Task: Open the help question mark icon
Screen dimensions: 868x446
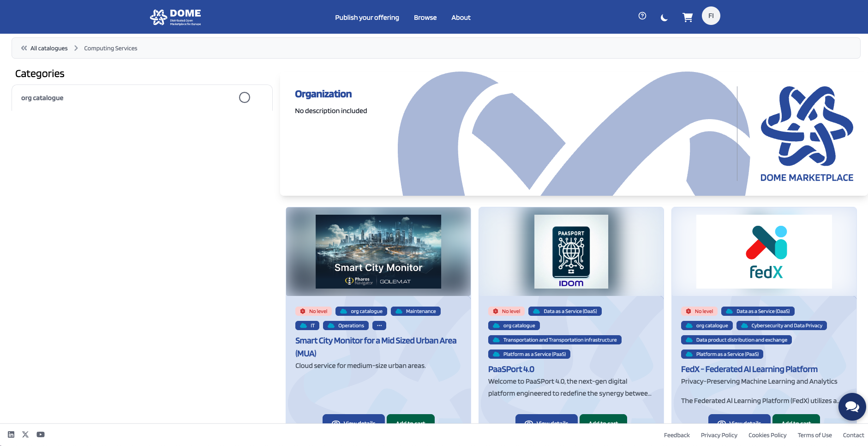Action: coord(642,16)
